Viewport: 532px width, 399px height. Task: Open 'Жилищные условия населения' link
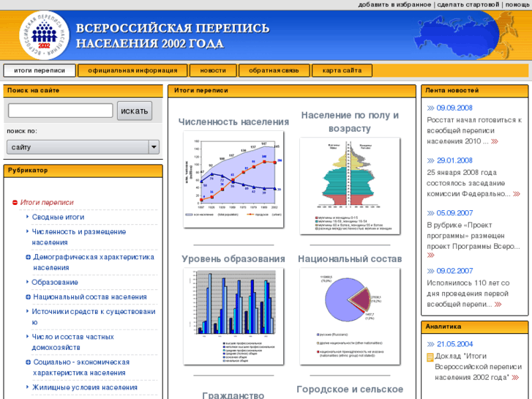[84, 387]
